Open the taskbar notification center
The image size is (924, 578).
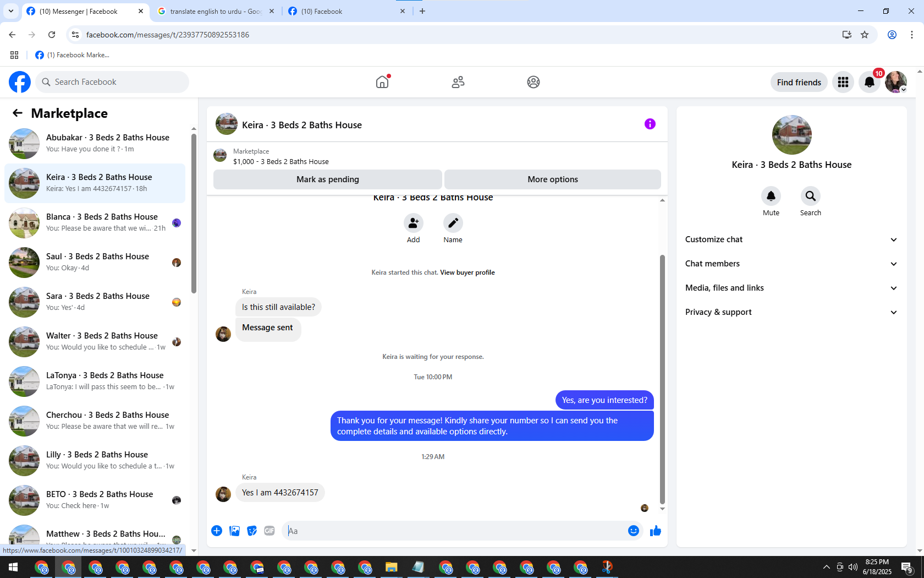[x=907, y=567]
